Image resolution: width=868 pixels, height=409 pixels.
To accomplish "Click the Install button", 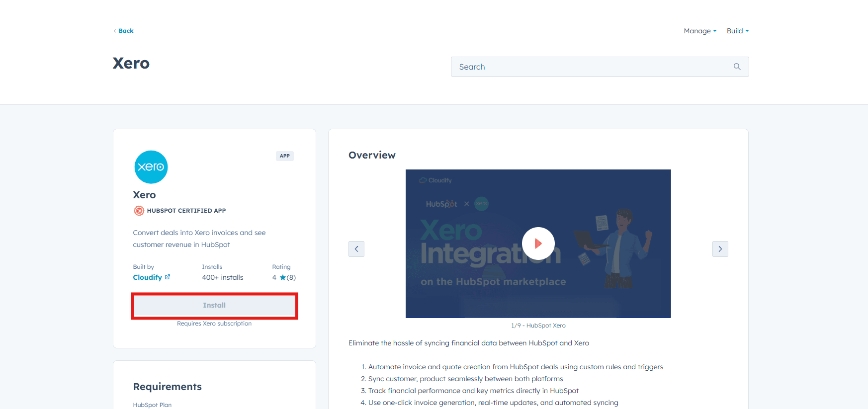I will 214,306.
